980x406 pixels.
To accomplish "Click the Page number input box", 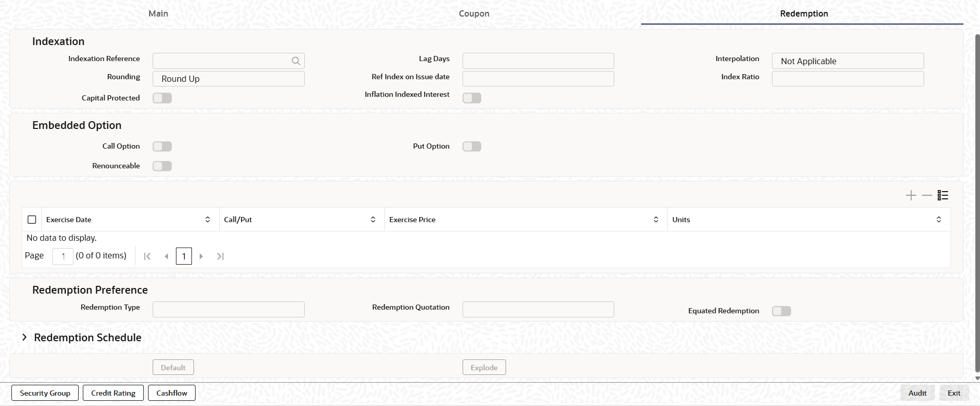I will point(63,256).
